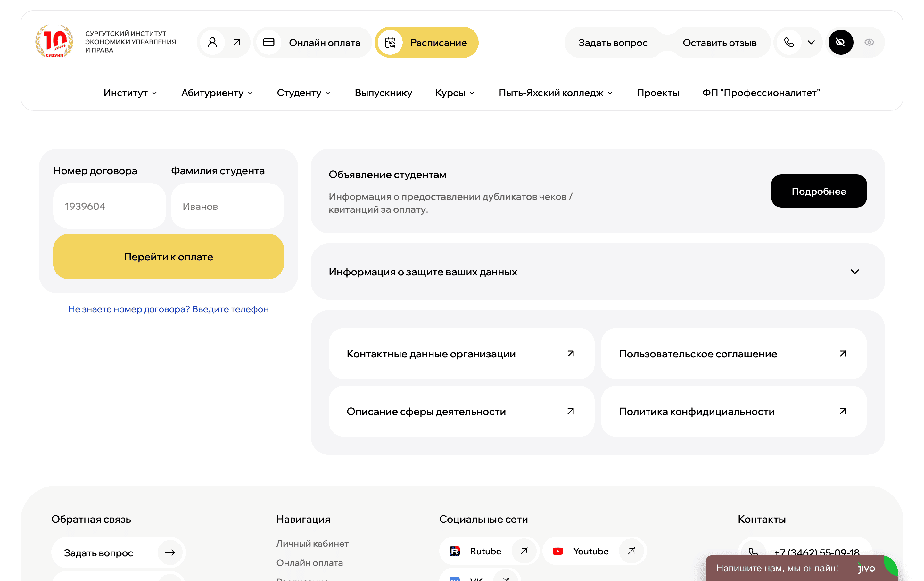Click the Youtube logo icon
924x581 pixels.
pos(557,551)
